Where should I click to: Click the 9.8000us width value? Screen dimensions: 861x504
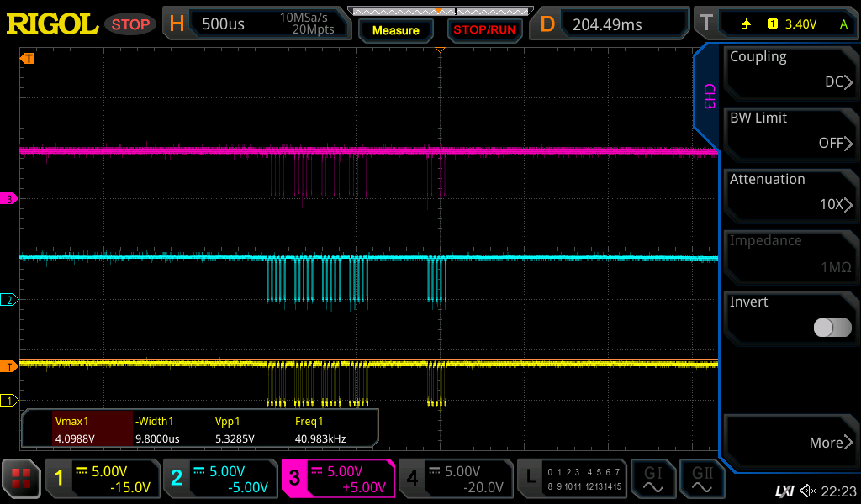point(157,438)
